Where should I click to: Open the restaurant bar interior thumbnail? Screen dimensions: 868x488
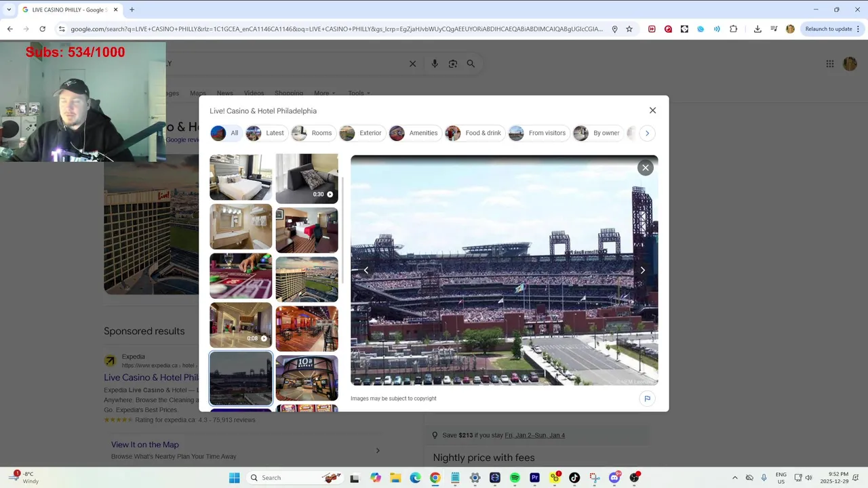(307, 328)
